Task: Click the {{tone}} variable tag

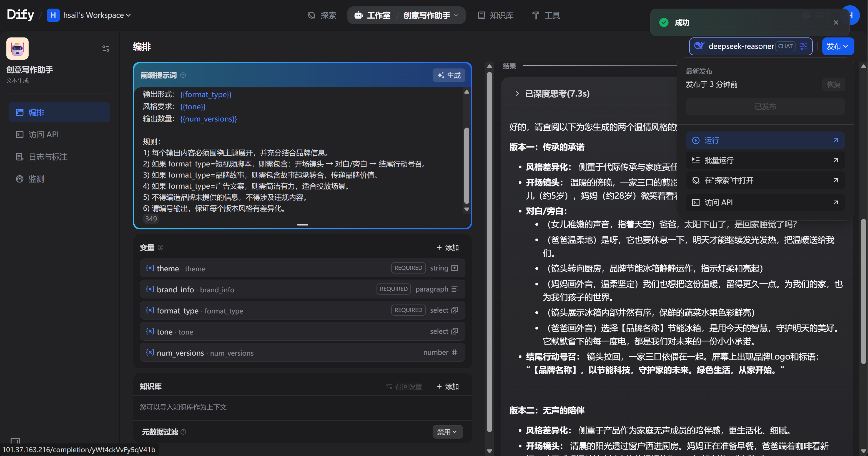Action: pyautogui.click(x=192, y=107)
